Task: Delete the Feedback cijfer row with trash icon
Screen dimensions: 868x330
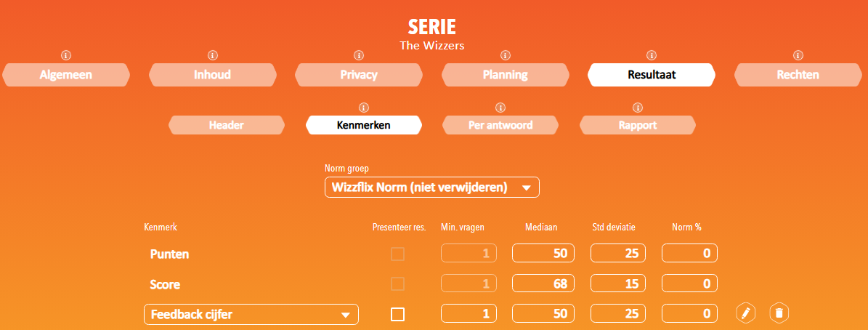Action: tap(779, 313)
